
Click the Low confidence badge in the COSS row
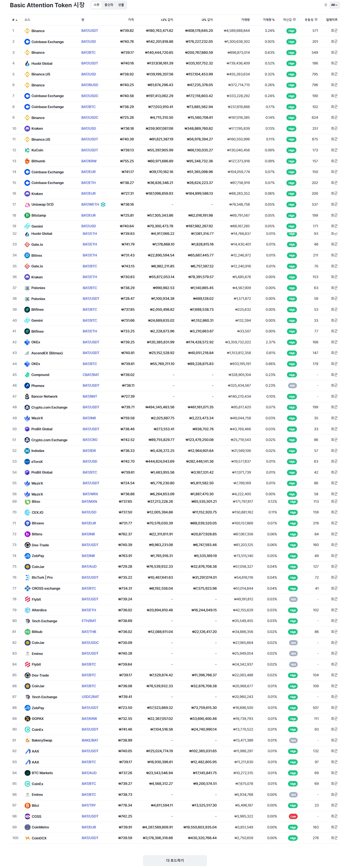pyautogui.click(x=293, y=816)
